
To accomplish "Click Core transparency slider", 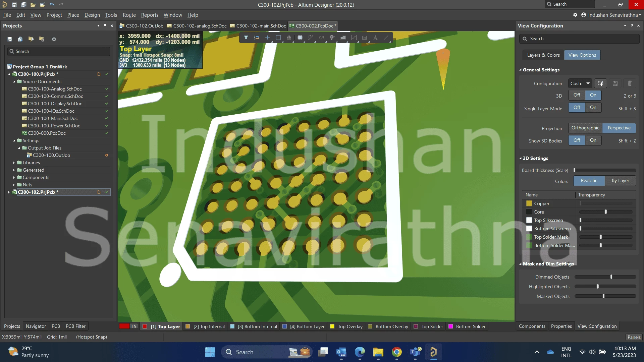I will click(x=606, y=212).
